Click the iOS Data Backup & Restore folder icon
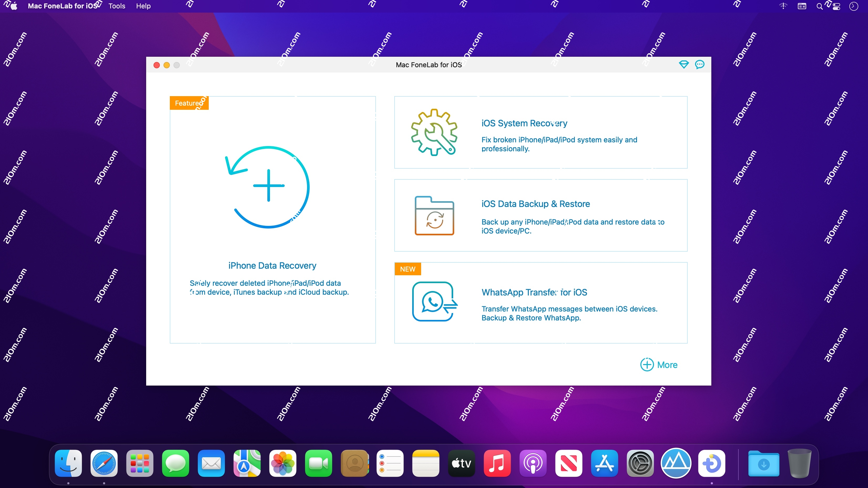The width and height of the screenshot is (868, 488). 434,216
